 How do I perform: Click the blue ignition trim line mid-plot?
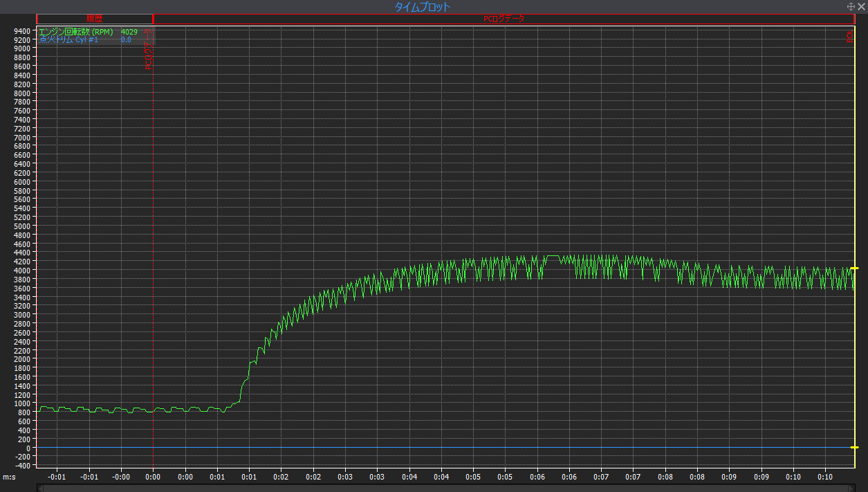click(443, 448)
